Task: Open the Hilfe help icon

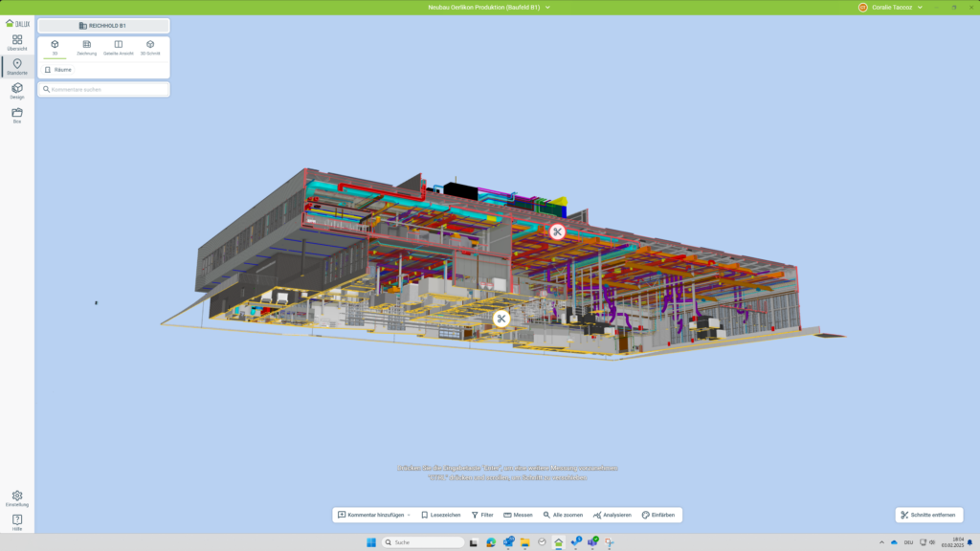Action: 17,521
